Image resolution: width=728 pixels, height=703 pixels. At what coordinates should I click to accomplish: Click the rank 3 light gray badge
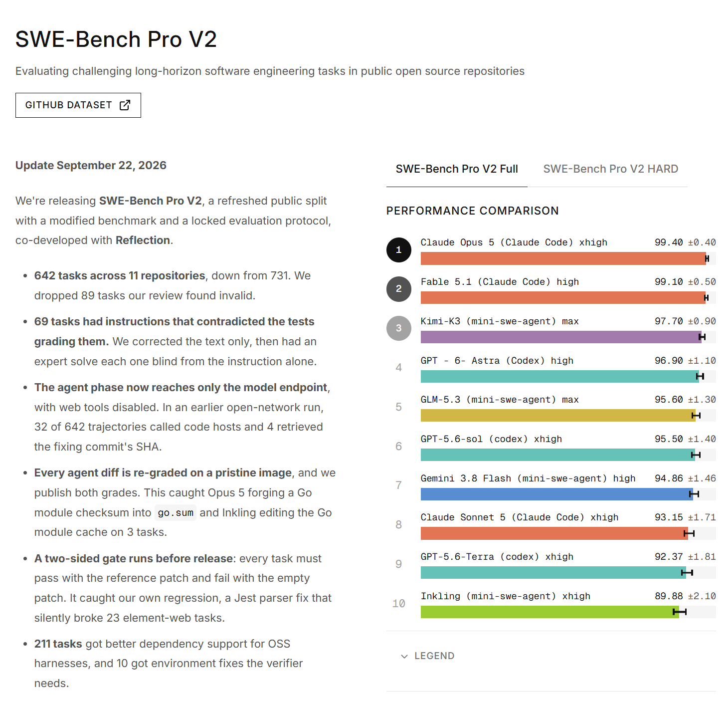(x=398, y=328)
